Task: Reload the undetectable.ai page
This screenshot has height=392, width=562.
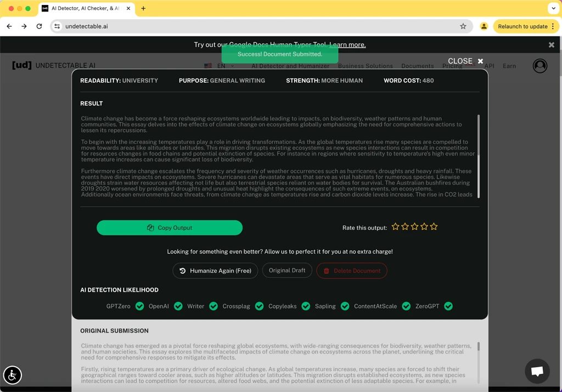Action: pos(39,26)
